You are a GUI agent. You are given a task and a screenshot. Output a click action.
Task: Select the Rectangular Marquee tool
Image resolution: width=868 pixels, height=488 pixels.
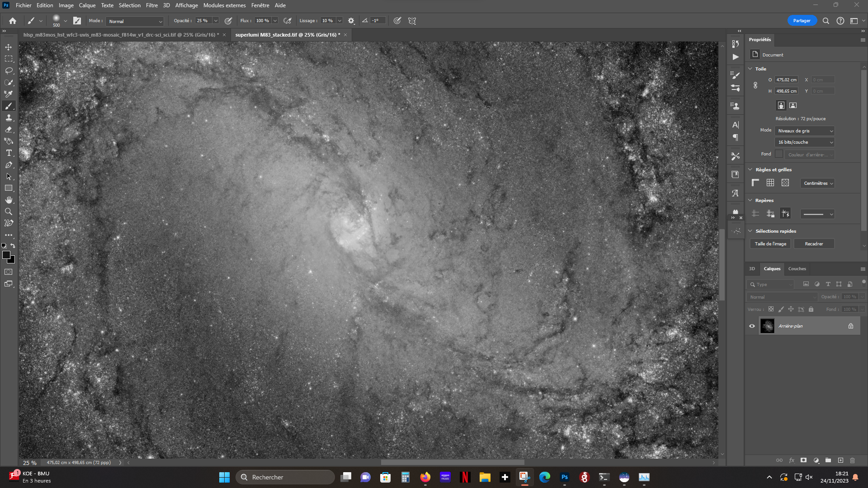(9, 59)
